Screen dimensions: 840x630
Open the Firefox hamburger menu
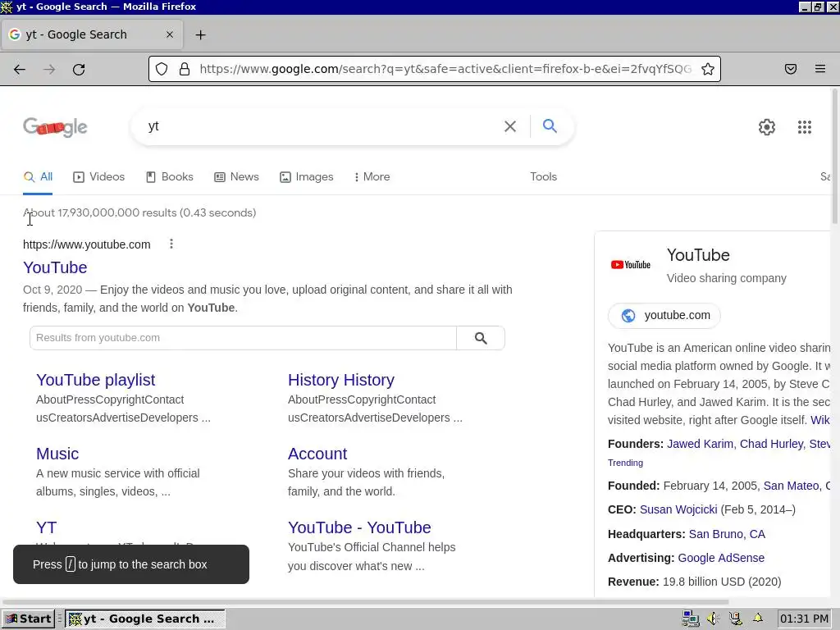tap(820, 69)
